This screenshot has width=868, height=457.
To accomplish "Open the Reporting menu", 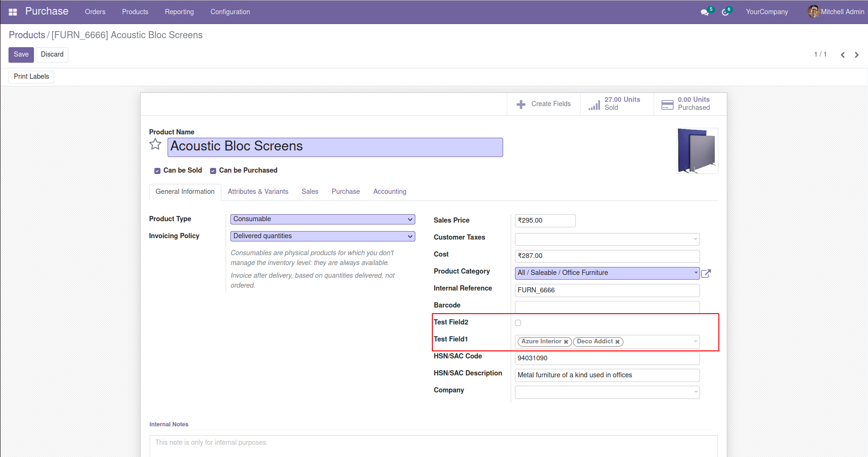I will tap(179, 12).
